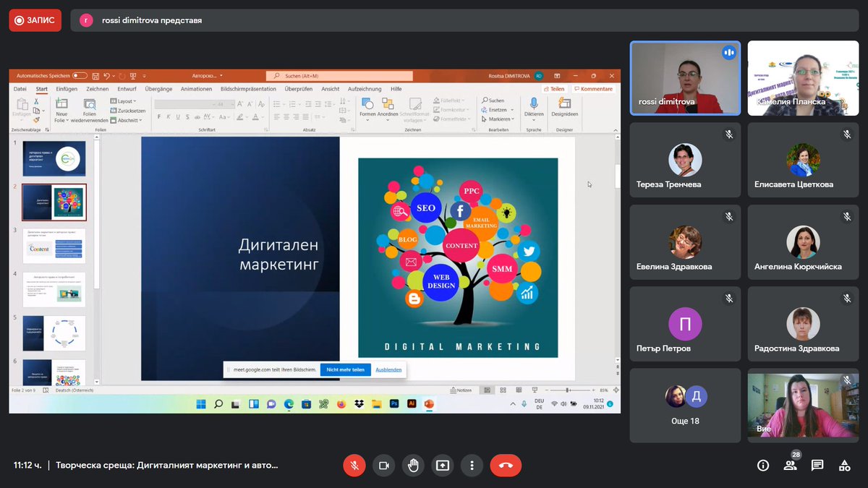Turn off the camera in Meet
Screen dimensions: 868x488
click(384, 466)
